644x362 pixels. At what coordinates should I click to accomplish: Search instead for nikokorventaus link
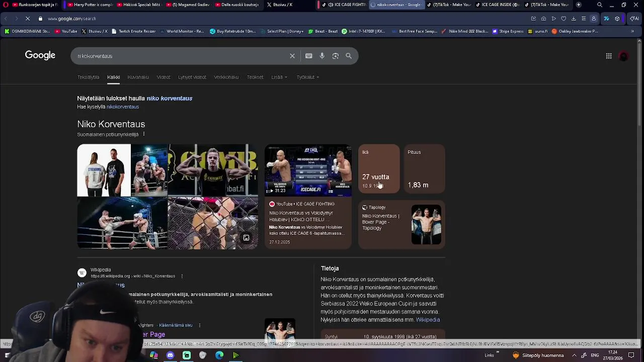point(123,107)
